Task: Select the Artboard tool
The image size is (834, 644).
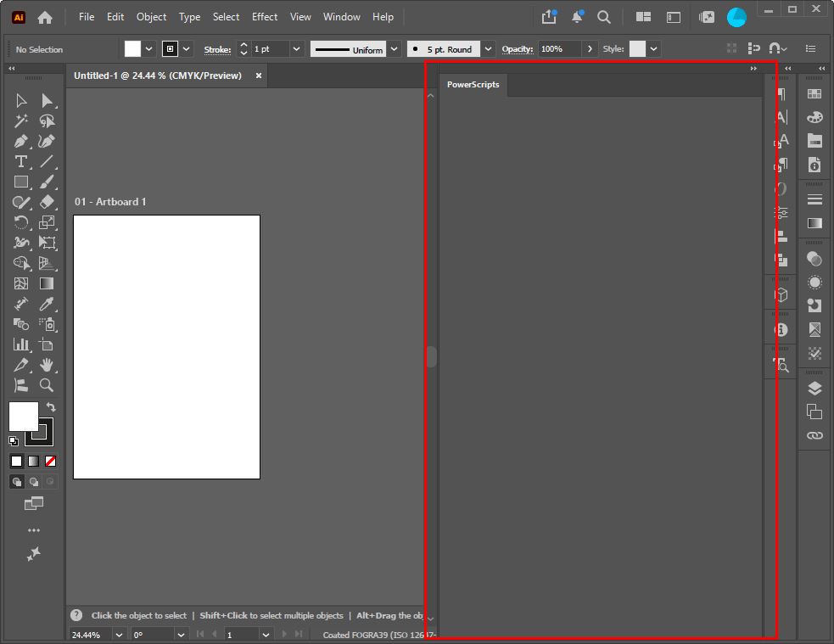Action: 47,344
